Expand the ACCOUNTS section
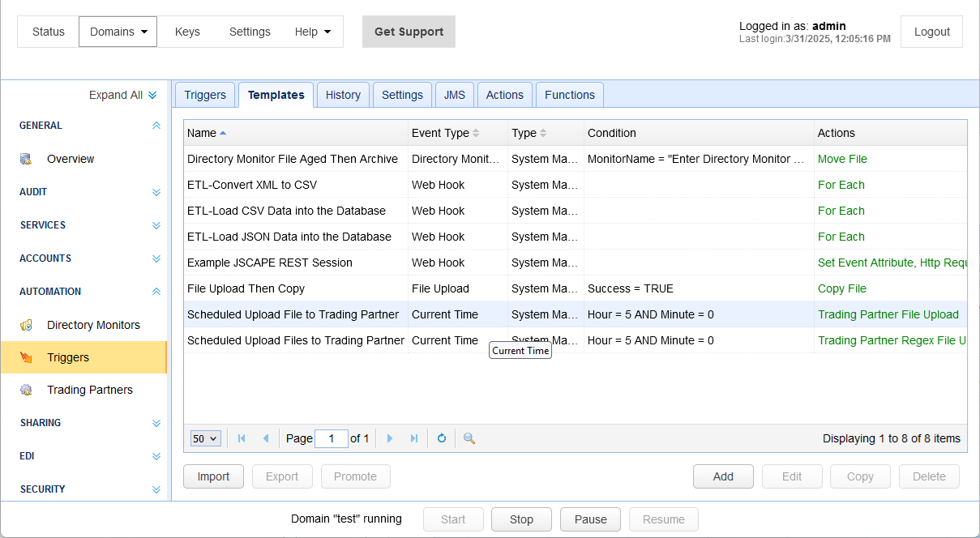This screenshot has width=980, height=538. (156, 258)
